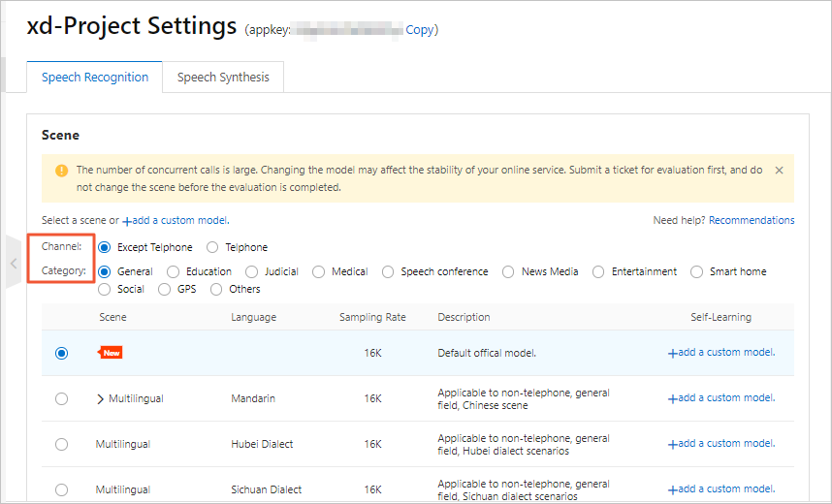
Task: Open the Recommendations help link
Action: point(752,220)
